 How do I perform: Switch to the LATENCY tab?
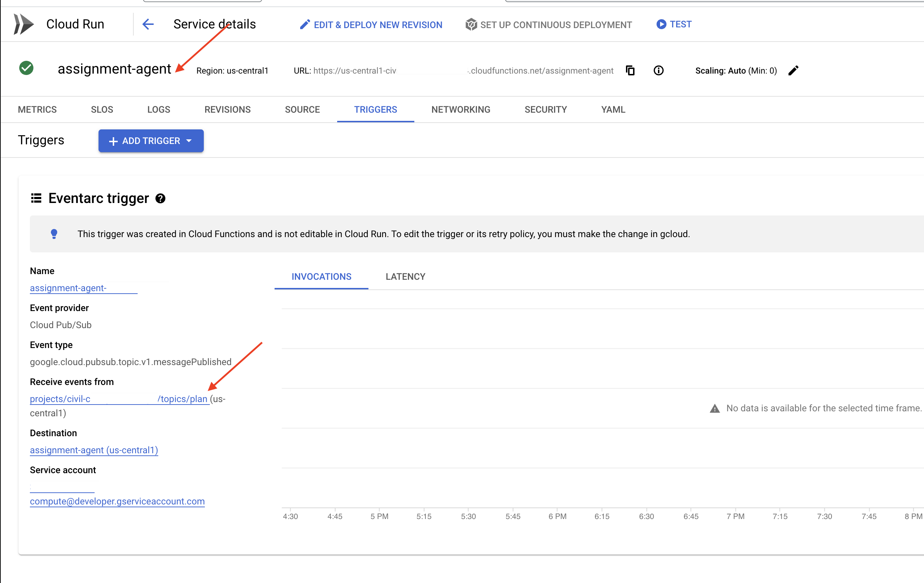click(x=406, y=276)
